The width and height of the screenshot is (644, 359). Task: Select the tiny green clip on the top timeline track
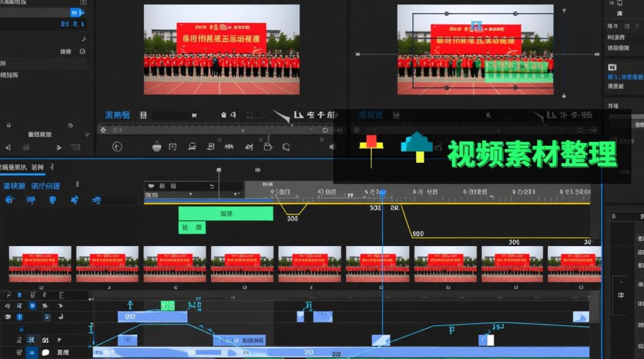[x=167, y=305]
